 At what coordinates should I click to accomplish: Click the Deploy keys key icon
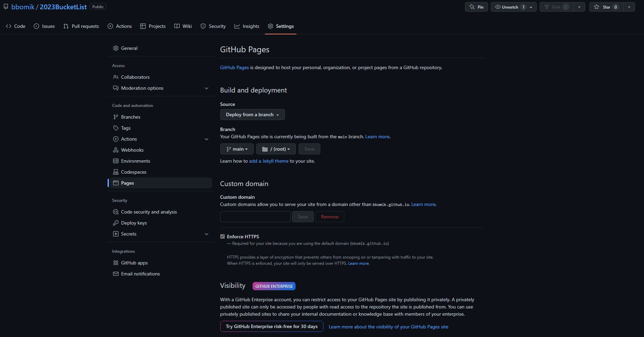[x=116, y=223]
